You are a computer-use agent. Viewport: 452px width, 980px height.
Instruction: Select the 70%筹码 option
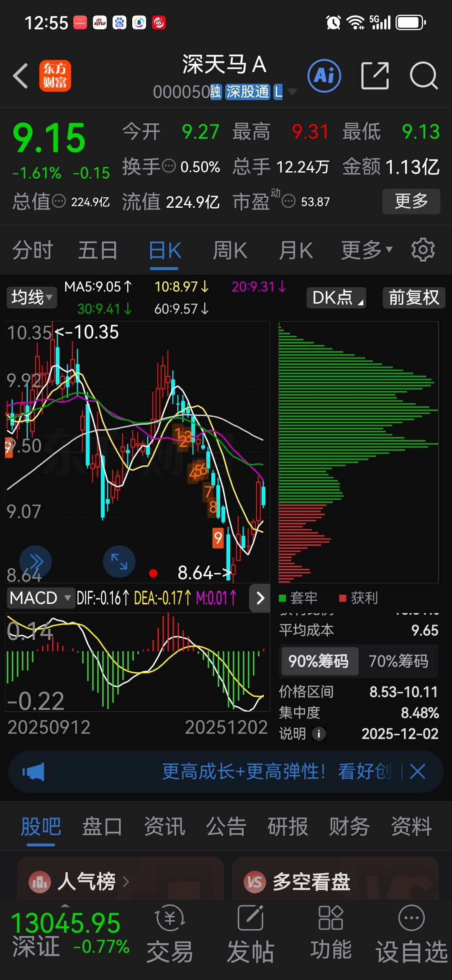coord(398,661)
